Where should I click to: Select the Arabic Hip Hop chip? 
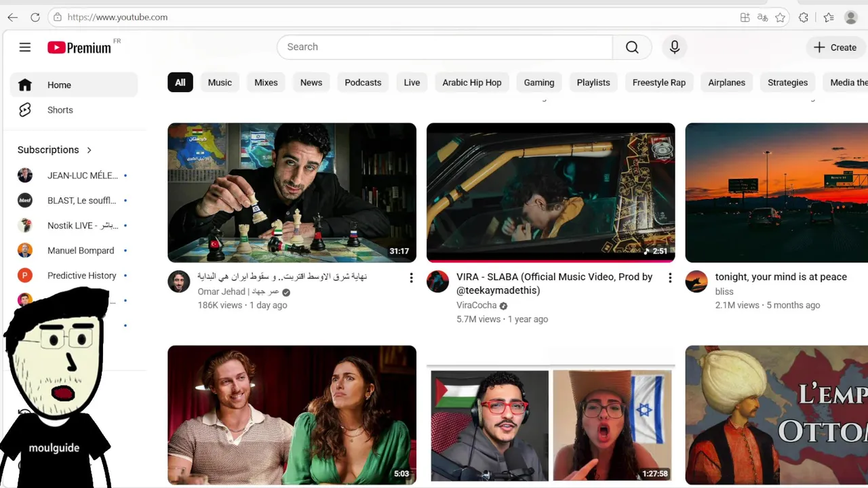coord(472,83)
